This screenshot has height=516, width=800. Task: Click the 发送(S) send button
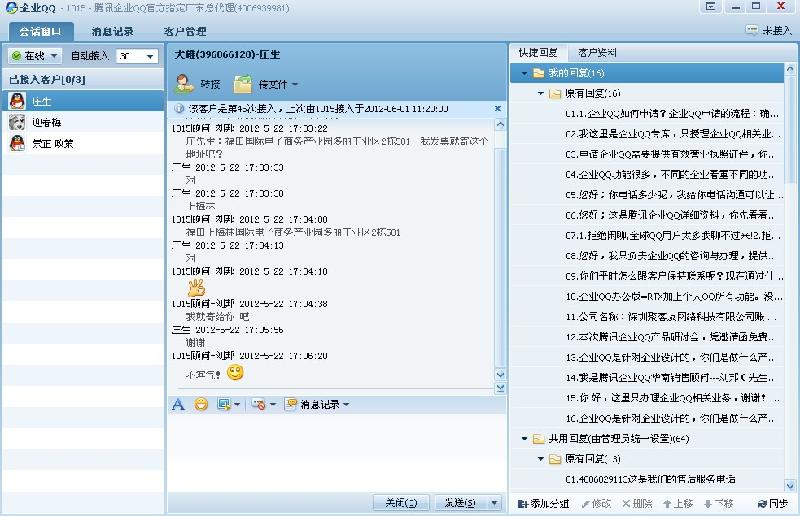[461, 503]
